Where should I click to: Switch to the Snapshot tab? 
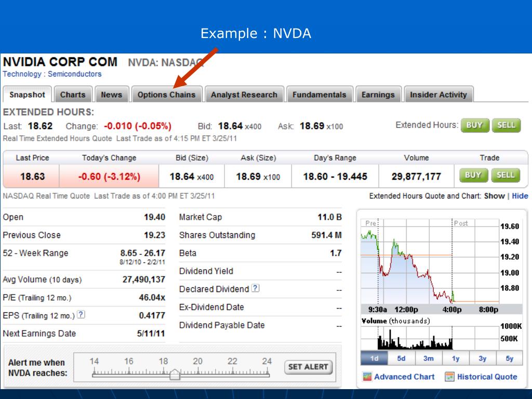[27, 95]
